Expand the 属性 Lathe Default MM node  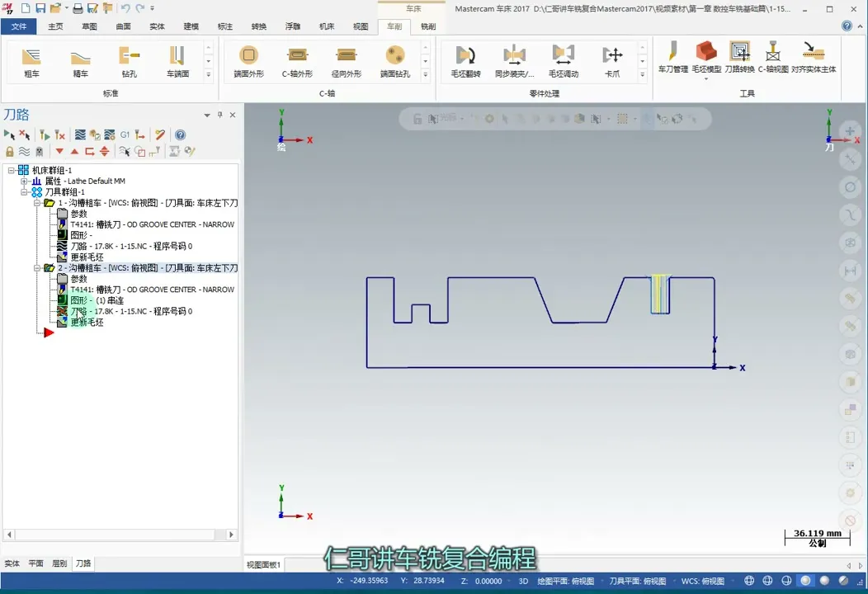click(x=24, y=181)
